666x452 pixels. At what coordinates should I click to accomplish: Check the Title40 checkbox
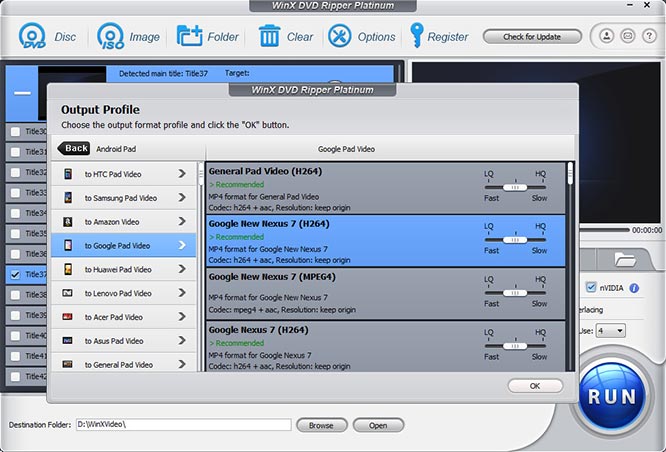[x=15, y=336]
